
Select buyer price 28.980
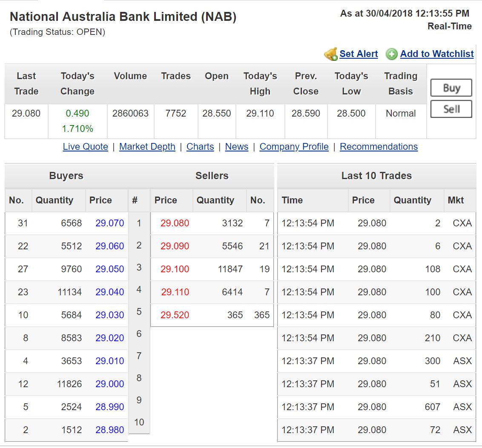pos(110,430)
